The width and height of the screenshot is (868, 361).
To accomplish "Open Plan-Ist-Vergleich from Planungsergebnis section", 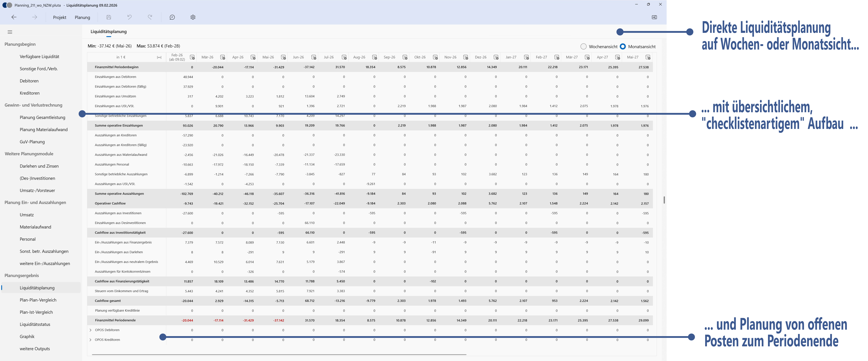I will pos(36,312).
